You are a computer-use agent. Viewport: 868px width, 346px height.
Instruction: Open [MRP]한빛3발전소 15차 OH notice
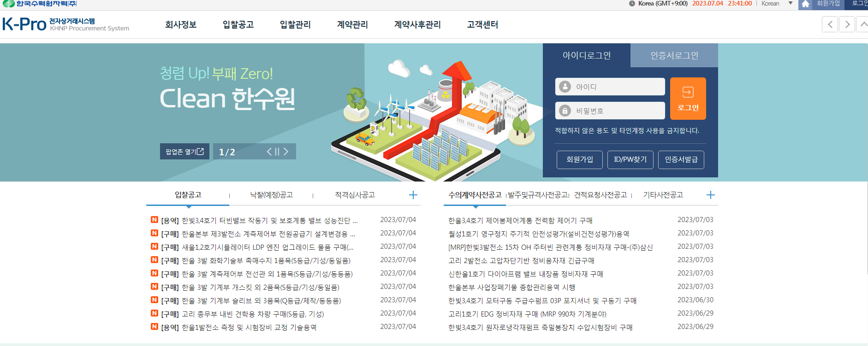(x=551, y=247)
